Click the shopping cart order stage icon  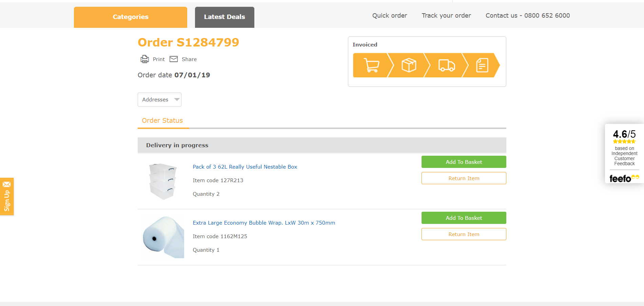pyautogui.click(x=371, y=65)
